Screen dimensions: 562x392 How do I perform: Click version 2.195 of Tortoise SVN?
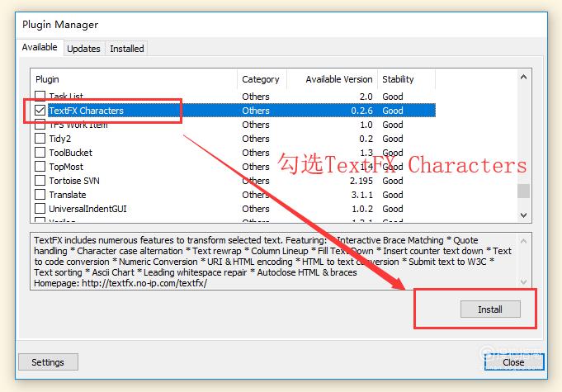point(361,181)
